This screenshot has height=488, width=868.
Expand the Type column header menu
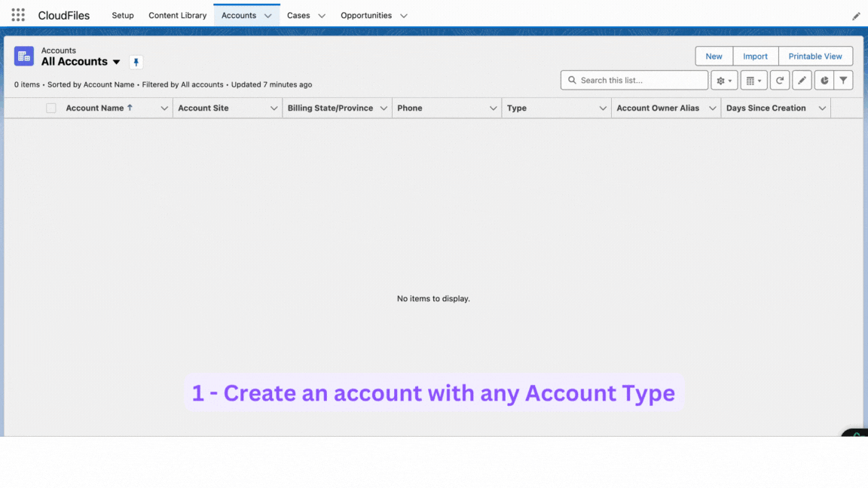click(x=603, y=108)
